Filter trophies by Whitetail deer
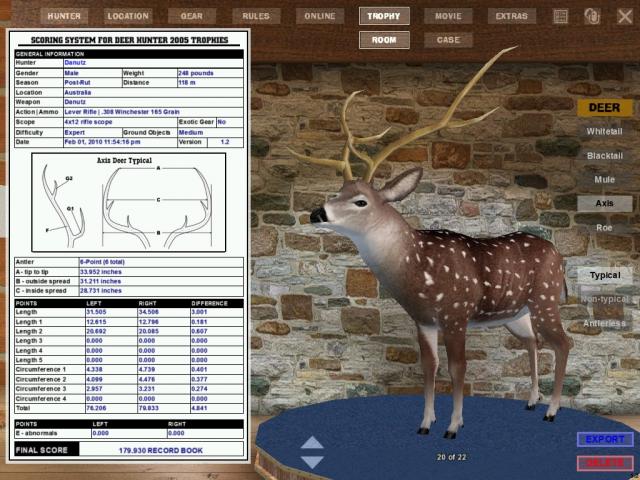Screen dimensions: 640x480 (604, 131)
